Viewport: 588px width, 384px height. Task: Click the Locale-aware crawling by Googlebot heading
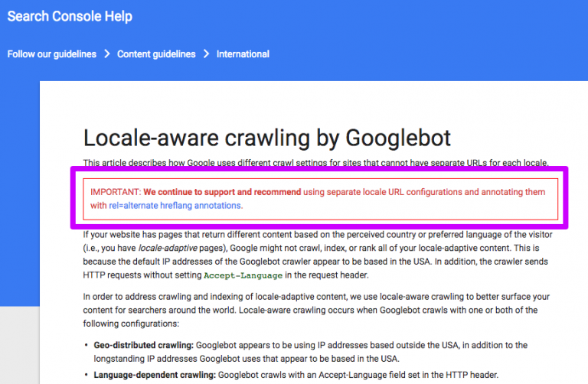tap(266, 138)
